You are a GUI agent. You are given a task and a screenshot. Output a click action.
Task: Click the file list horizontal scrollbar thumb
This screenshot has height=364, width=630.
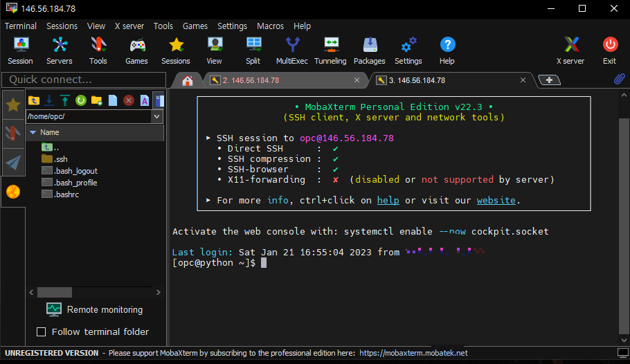click(x=55, y=292)
